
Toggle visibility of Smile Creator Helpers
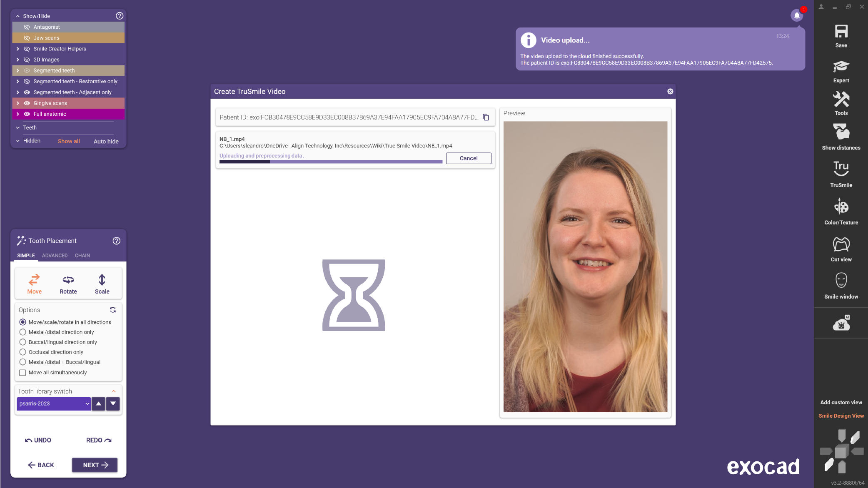click(27, 49)
